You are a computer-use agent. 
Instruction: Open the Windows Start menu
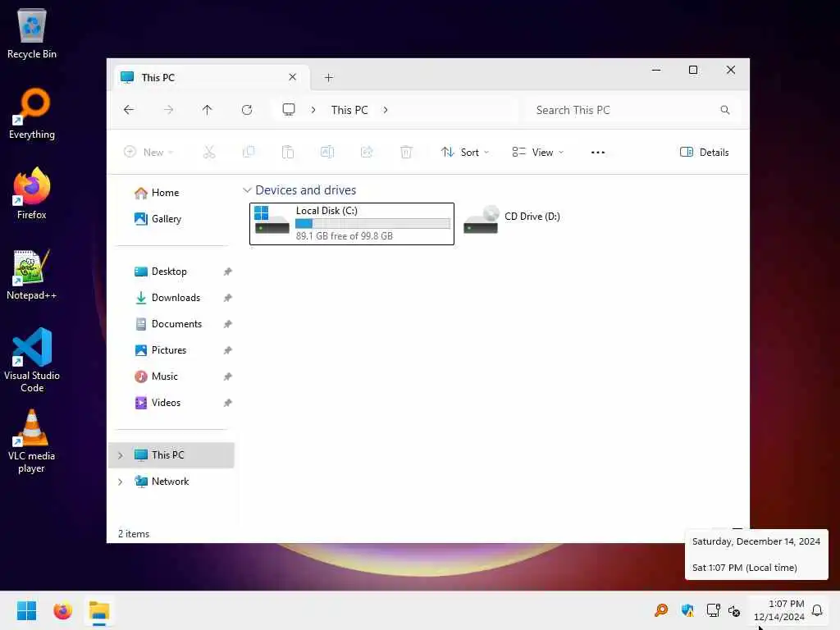26,610
